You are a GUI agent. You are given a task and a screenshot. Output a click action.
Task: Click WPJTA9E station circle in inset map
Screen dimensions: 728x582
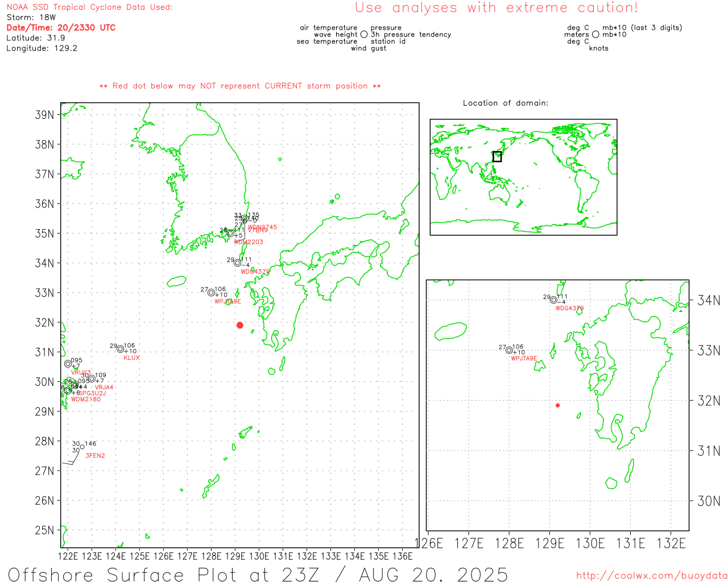click(x=509, y=350)
